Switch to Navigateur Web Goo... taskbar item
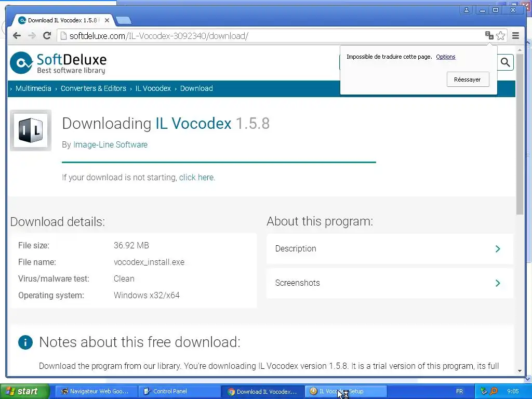Screen dimensions: 532x399 (96, 392)
